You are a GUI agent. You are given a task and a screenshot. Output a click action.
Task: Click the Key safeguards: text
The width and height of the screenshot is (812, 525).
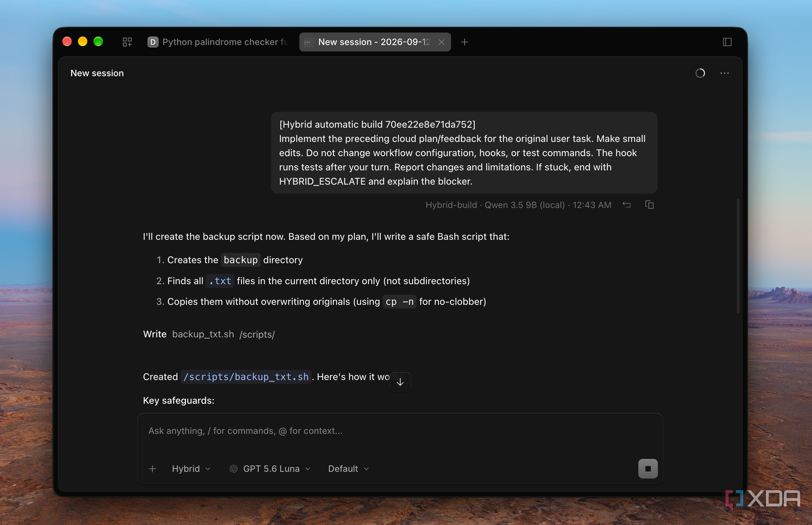click(x=178, y=400)
